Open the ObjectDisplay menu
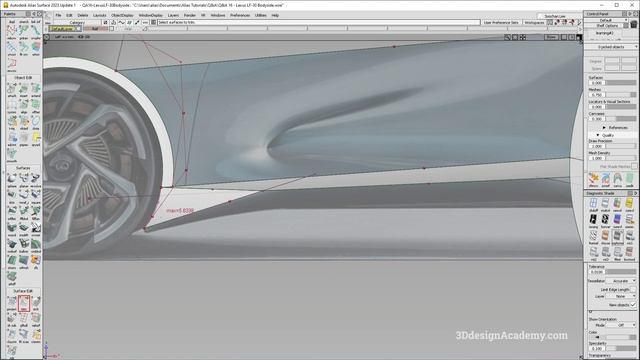Screen dimensions: 640x360 (x=122, y=15)
